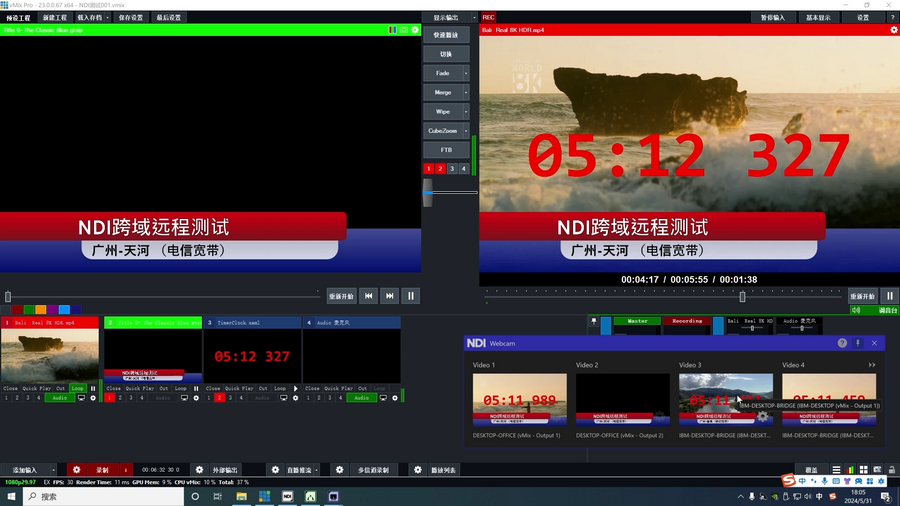Skip to previous item in preview controls
Viewport: 900px width, 506px height.
click(x=368, y=296)
